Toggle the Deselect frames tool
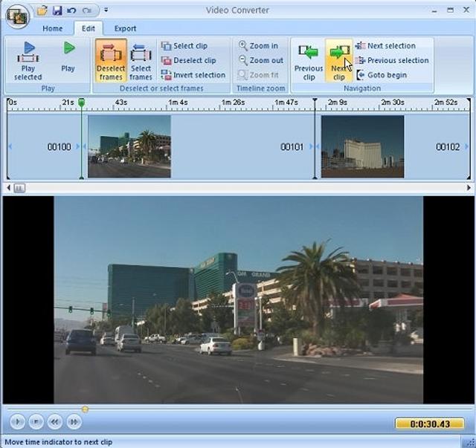The image size is (476, 448). coord(111,59)
